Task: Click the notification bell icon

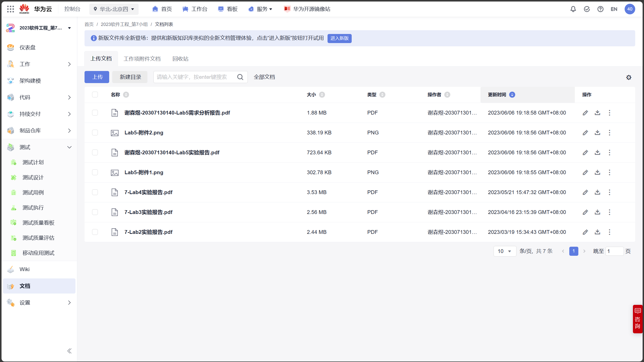Action: (573, 9)
